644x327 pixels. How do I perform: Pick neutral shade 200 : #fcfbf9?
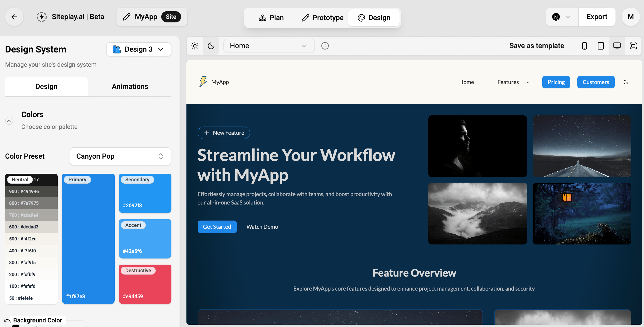[31, 275]
